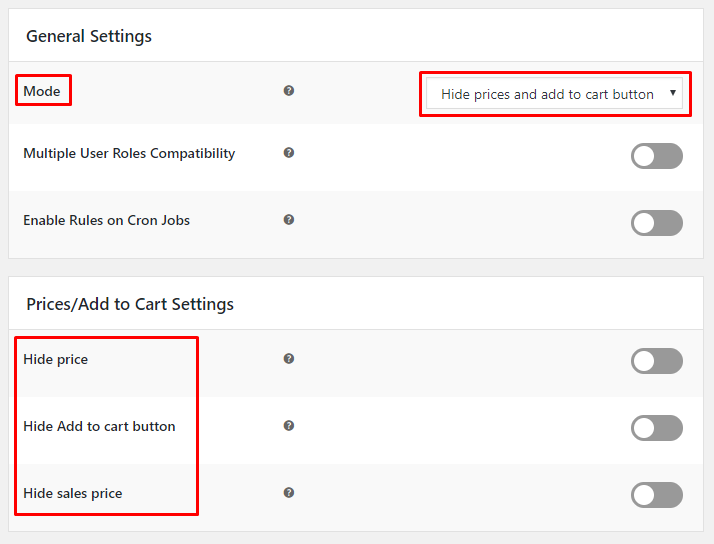Viewport: 714px width, 544px height.
Task: Switch on Hide Add to cart button toggle
Action: (x=656, y=428)
